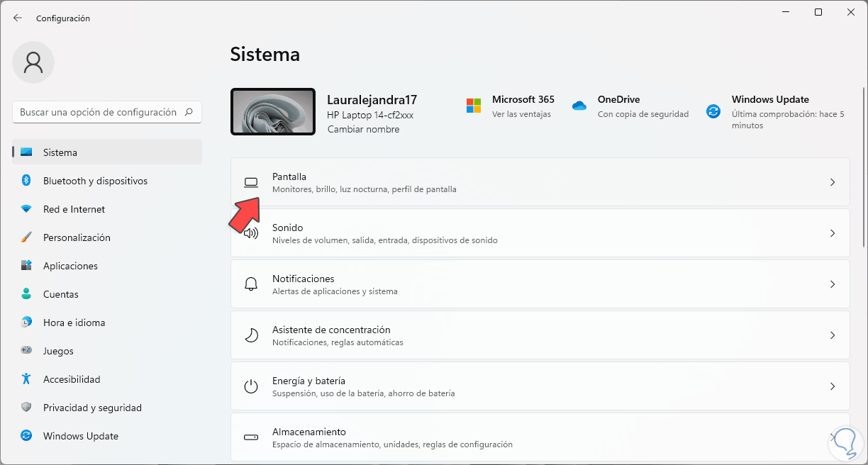Image resolution: width=868 pixels, height=465 pixels.
Task: Click the Accesibilidad figure icon
Action: click(x=26, y=379)
